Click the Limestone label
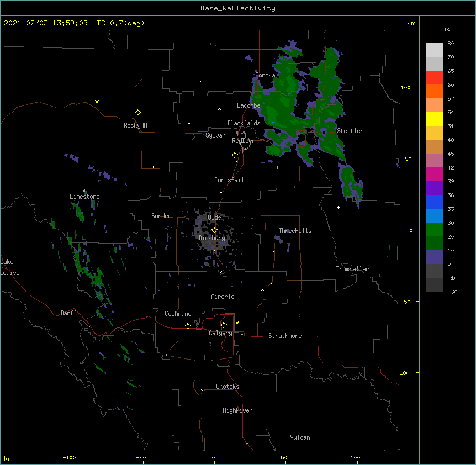 pyautogui.click(x=84, y=197)
